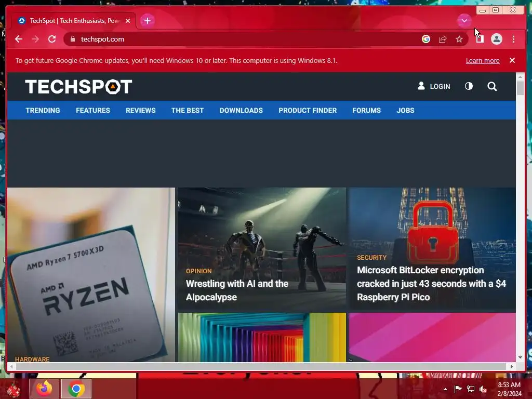532x399 pixels.
Task: Open the JOBS menu item
Action: [x=405, y=110]
